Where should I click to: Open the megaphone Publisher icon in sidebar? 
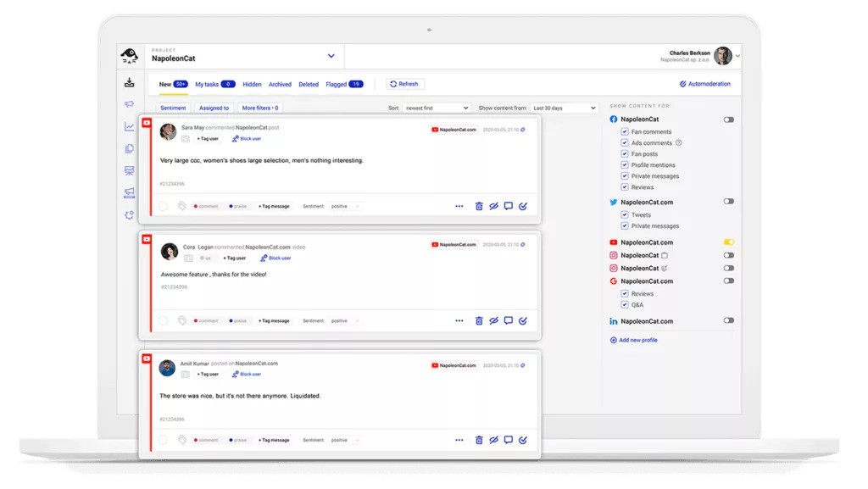pyautogui.click(x=129, y=104)
